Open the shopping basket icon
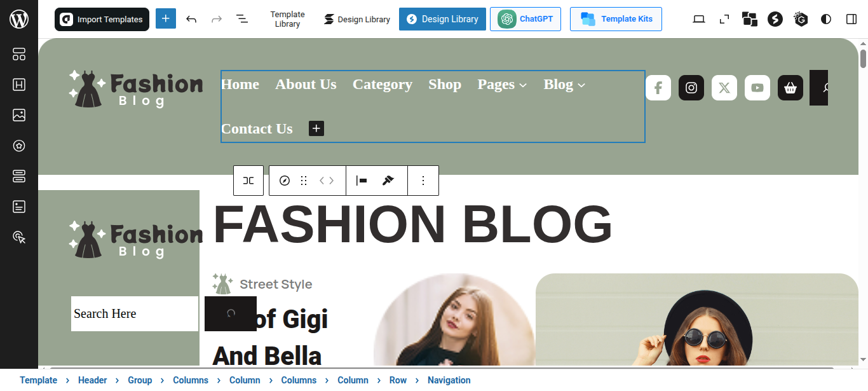This screenshot has width=868, height=391. [790, 88]
